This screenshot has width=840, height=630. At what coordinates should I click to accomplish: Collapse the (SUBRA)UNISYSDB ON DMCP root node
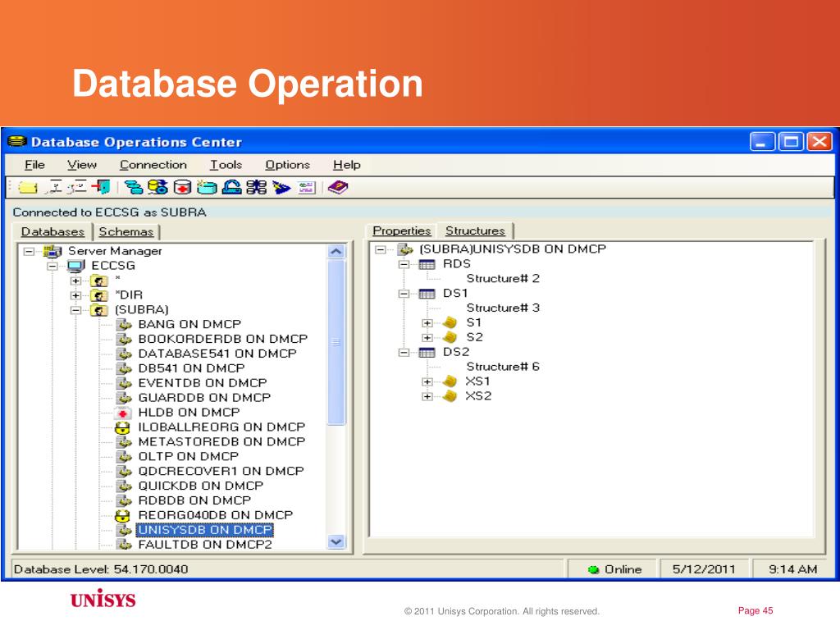click(x=381, y=249)
